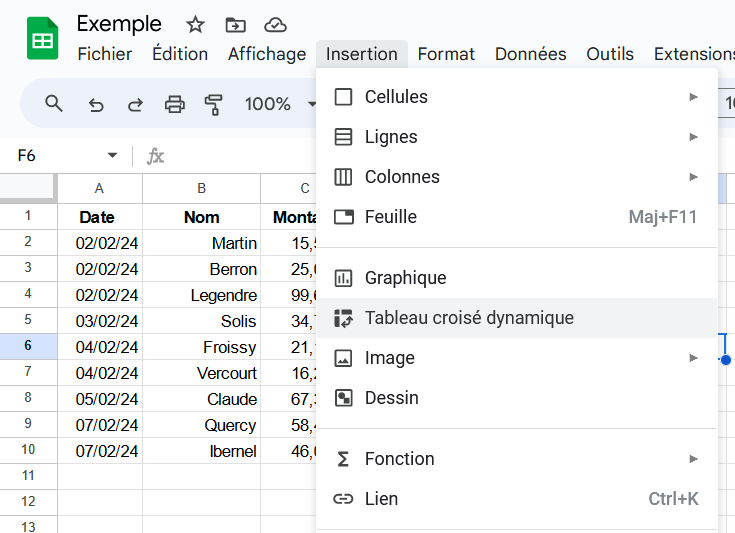Open the Fichier menu

point(105,54)
